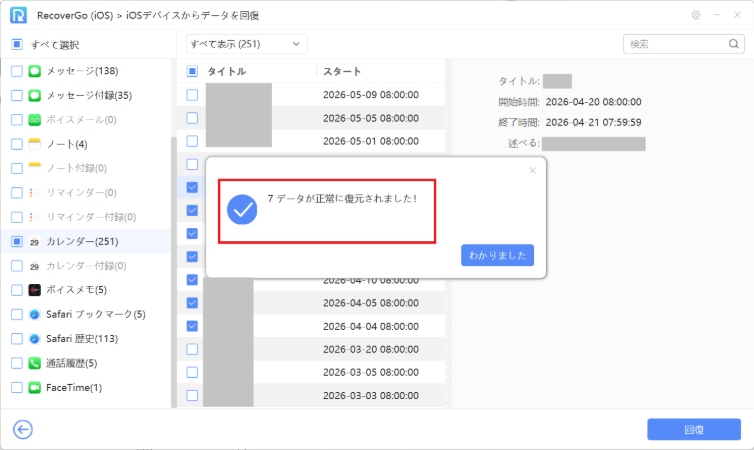The image size is (754, 450).
Task: Check the 通話履歴(5) checkbox
Action: coord(17,363)
